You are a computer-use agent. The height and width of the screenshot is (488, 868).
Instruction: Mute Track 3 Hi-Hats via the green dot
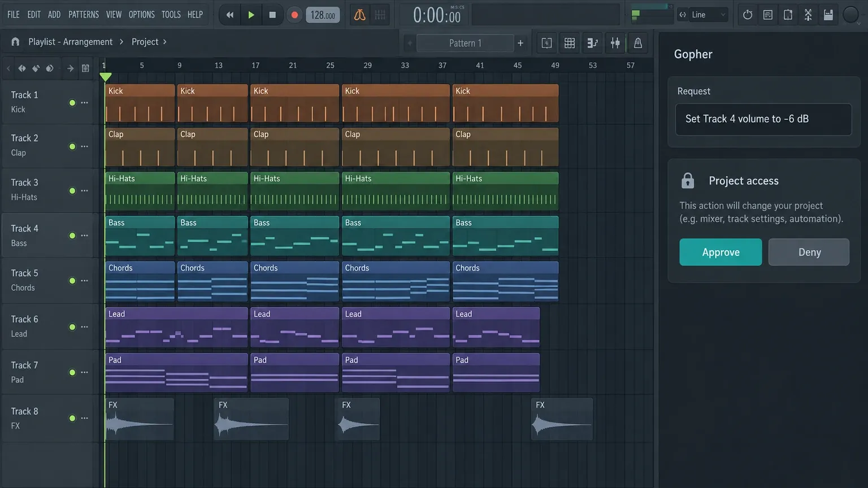72,191
